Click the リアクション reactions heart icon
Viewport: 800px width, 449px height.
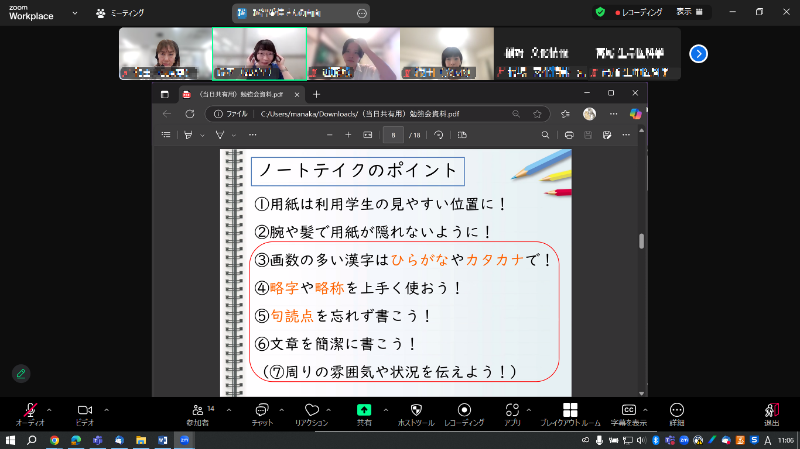(311, 411)
